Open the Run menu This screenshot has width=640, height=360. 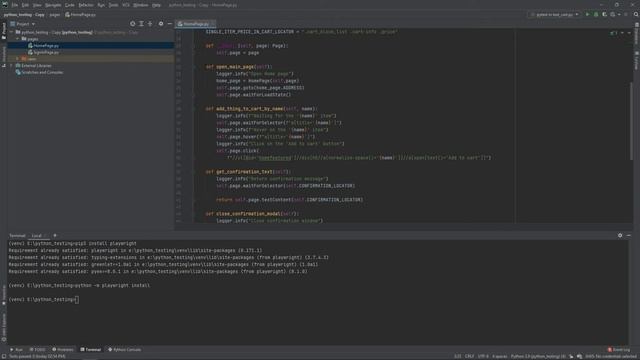click(x=101, y=5)
